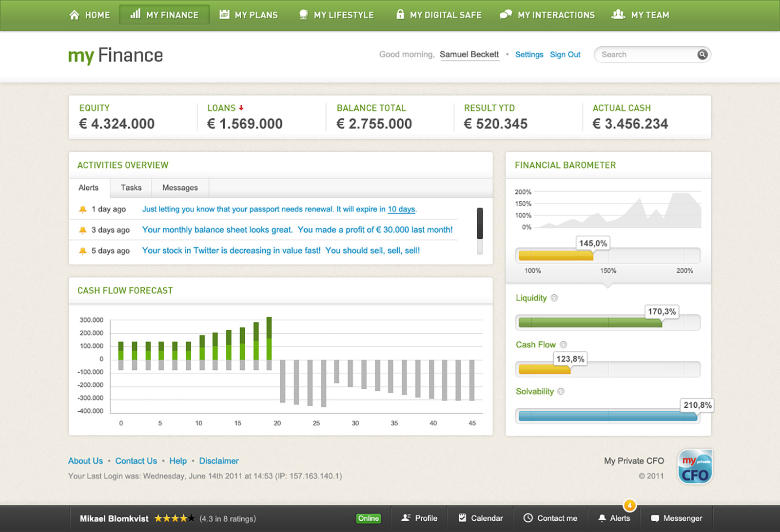
Task: Click the bell icon on the 3 days ago alert
Action: tap(83, 230)
